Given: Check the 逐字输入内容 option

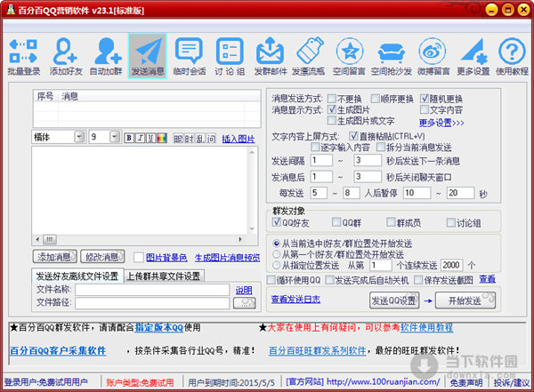Looking at the screenshot, I should coord(315,147).
